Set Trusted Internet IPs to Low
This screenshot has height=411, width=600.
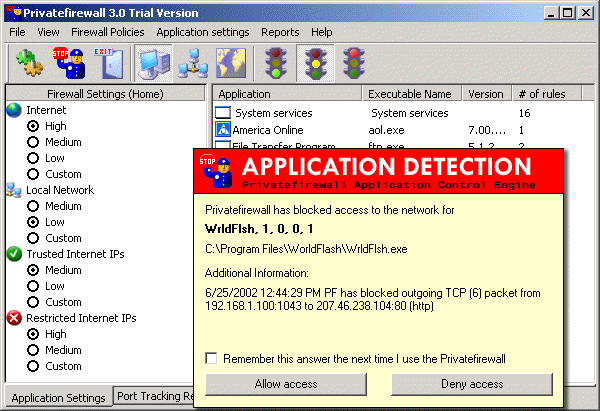[33, 286]
